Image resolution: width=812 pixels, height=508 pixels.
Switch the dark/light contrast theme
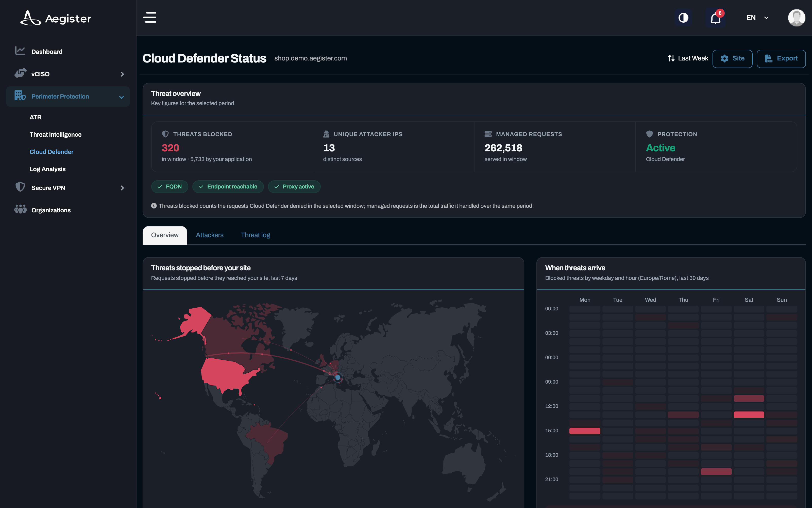[x=683, y=18]
